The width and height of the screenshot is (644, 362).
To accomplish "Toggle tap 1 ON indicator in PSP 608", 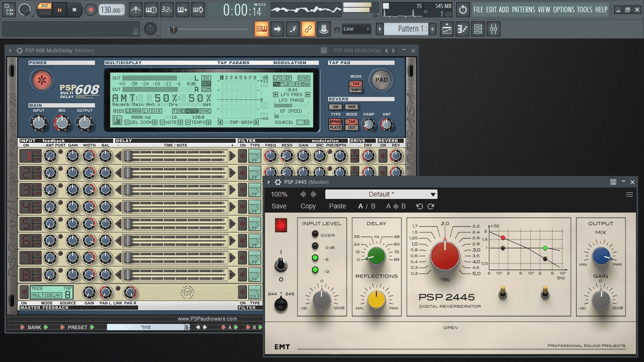I will pyautogui.click(x=25, y=156).
